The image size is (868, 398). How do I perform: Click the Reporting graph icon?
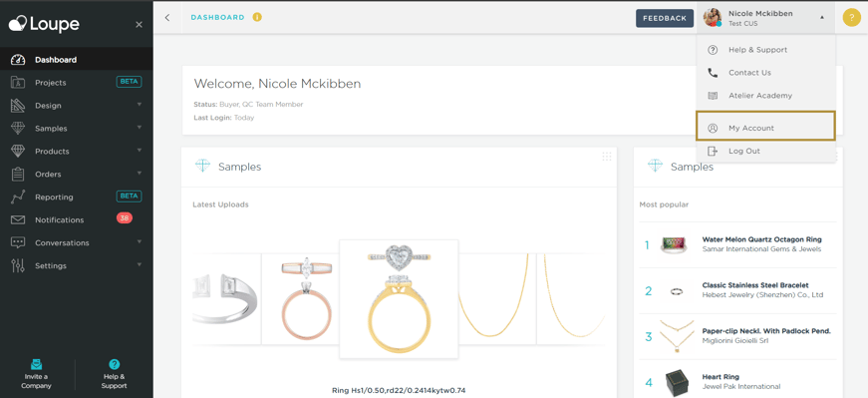[x=18, y=197]
